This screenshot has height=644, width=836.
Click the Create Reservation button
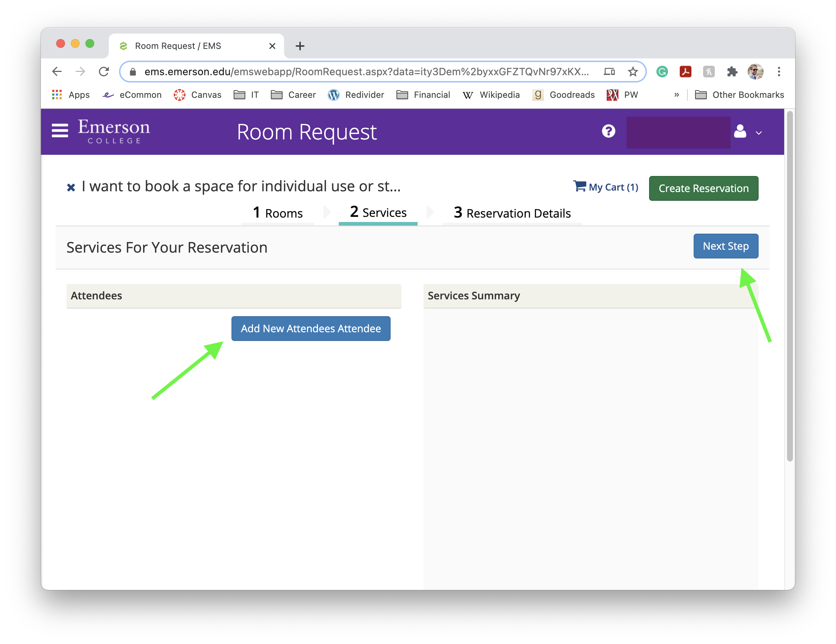point(703,188)
